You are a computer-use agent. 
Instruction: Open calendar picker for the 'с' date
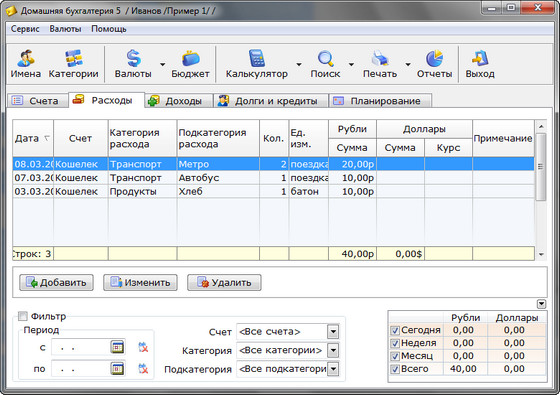click(117, 347)
